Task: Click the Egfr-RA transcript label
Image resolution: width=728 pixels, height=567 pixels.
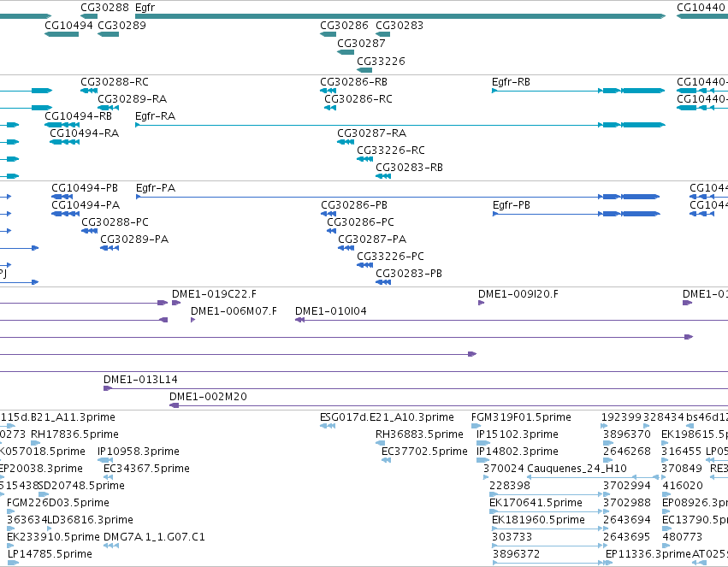Action: [x=155, y=116]
